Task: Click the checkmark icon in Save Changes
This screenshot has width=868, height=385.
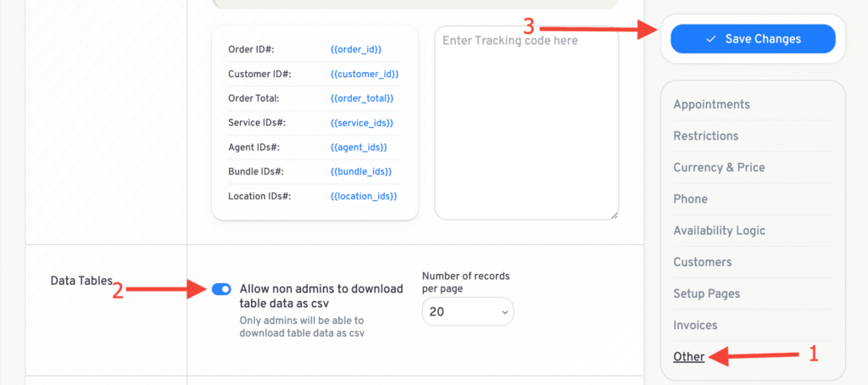Action: tap(711, 39)
